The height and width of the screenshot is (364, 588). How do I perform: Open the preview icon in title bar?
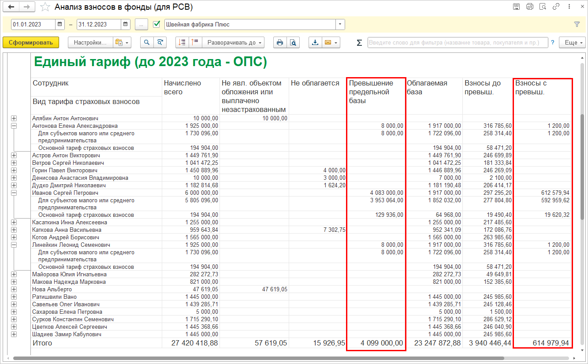543,7
